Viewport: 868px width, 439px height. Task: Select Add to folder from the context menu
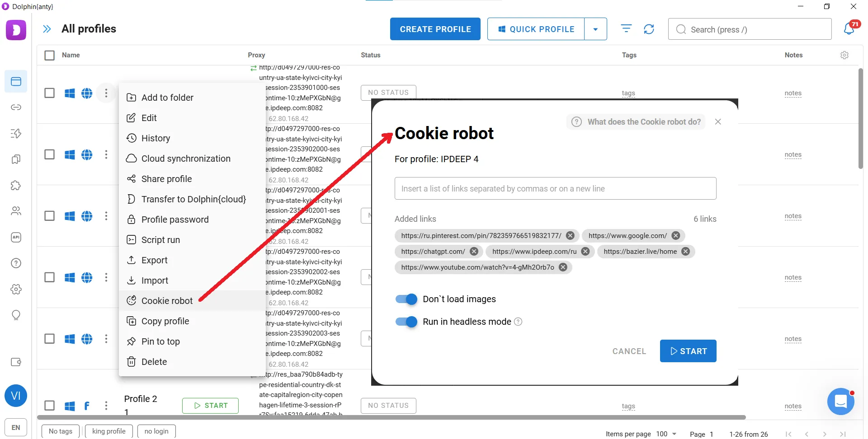pyautogui.click(x=192, y=98)
